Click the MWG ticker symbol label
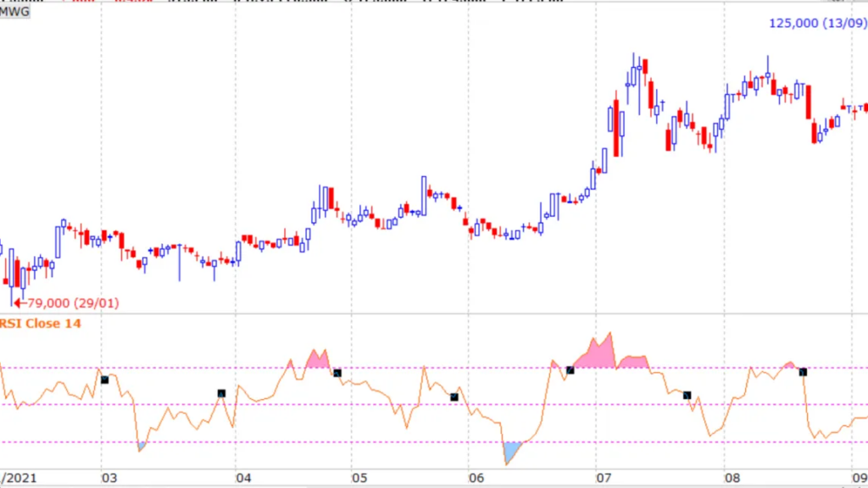The image size is (868, 488). click(x=15, y=12)
